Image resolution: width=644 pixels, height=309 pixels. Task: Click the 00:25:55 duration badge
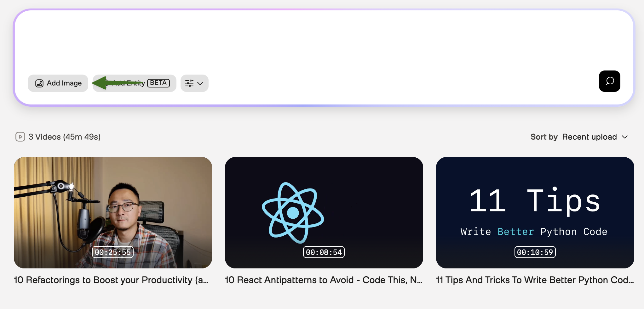click(x=113, y=252)
